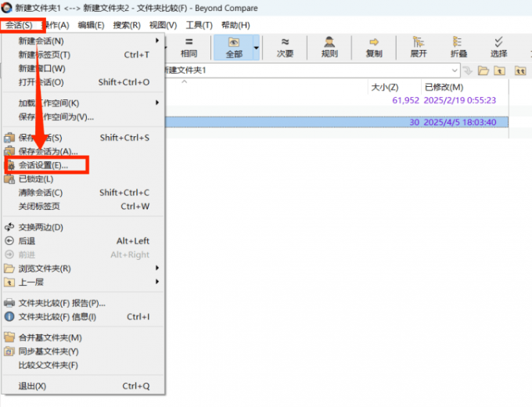532x407 pixels.
Task: Select 会话设置(E)... menu entry
Action: coord(44,165)
